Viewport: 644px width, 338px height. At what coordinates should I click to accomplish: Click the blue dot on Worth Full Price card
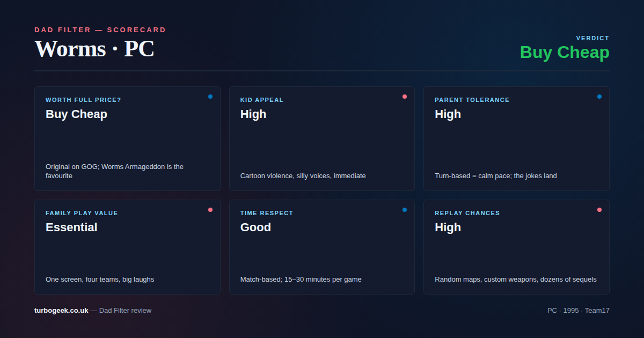[210, 97]
